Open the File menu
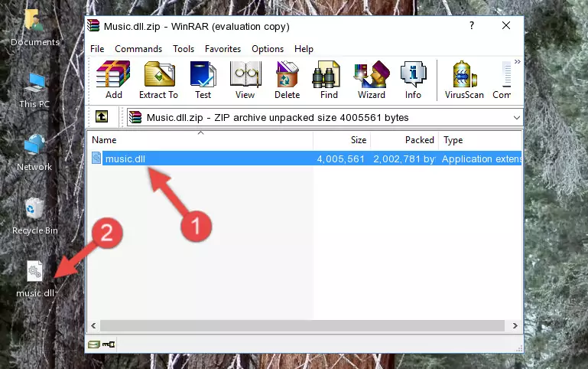The image size is (588, 369). (97, 49)
